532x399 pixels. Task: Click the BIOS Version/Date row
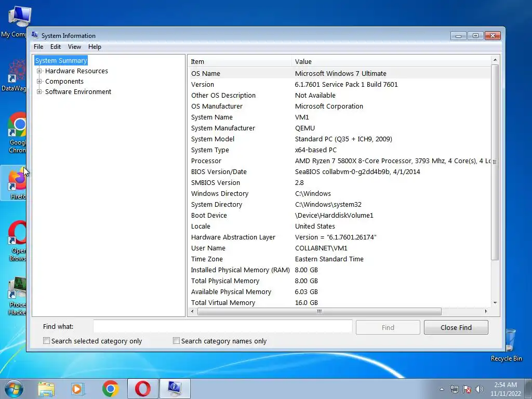[339, 171]
